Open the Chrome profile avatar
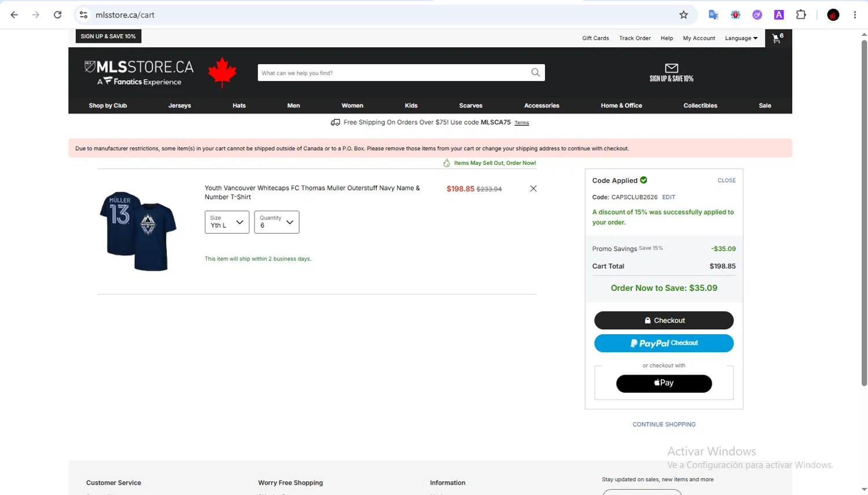Screen dimensions: 868x495 833,15
